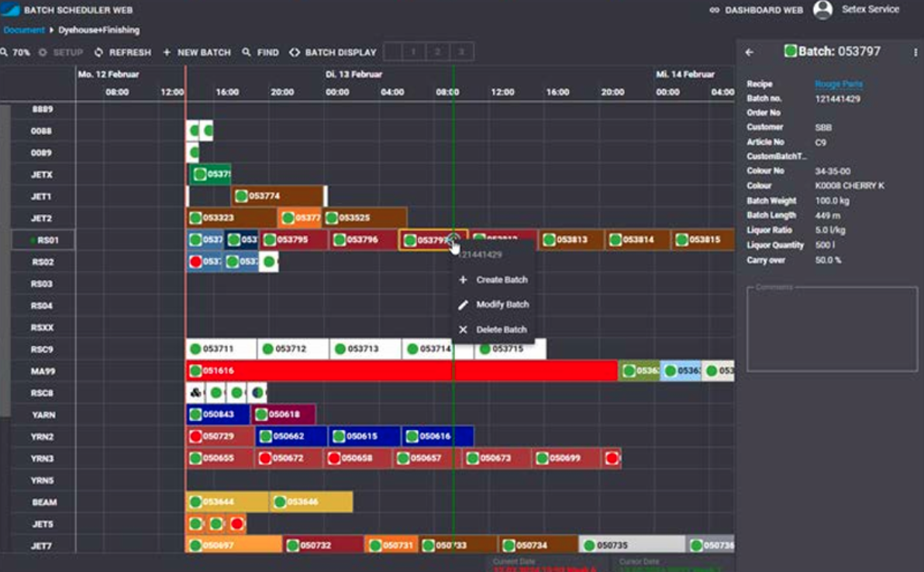Select batch display level 1
The height and width of the screenshot is (572, 924).
coord(413,52)
